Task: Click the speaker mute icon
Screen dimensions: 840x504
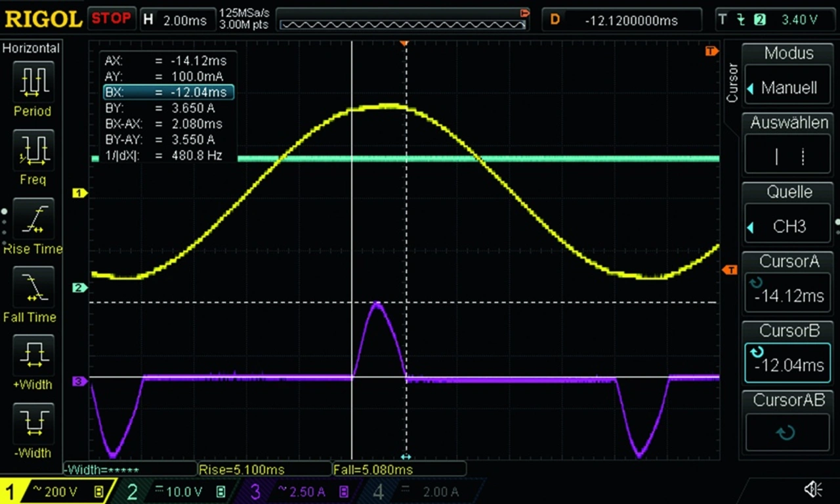Action: [x=813, y=489]
